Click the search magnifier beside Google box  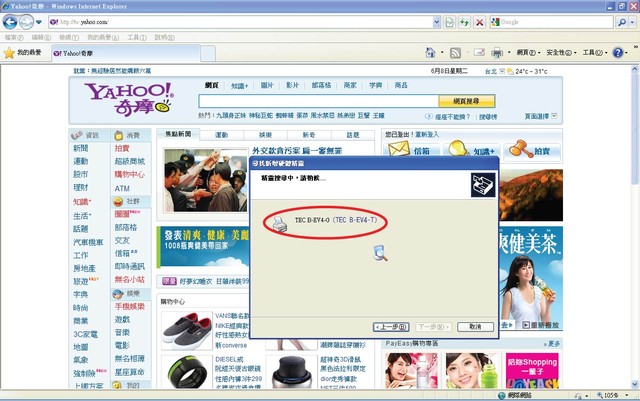(621, 22)
